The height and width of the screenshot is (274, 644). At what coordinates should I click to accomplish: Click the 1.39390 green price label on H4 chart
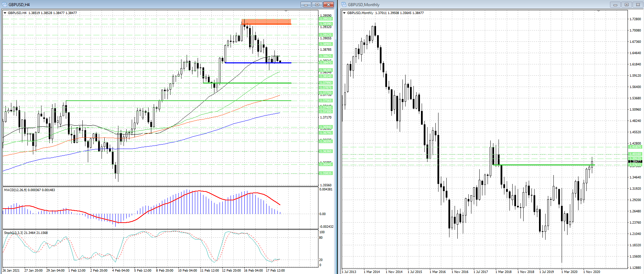coord(326,24)
